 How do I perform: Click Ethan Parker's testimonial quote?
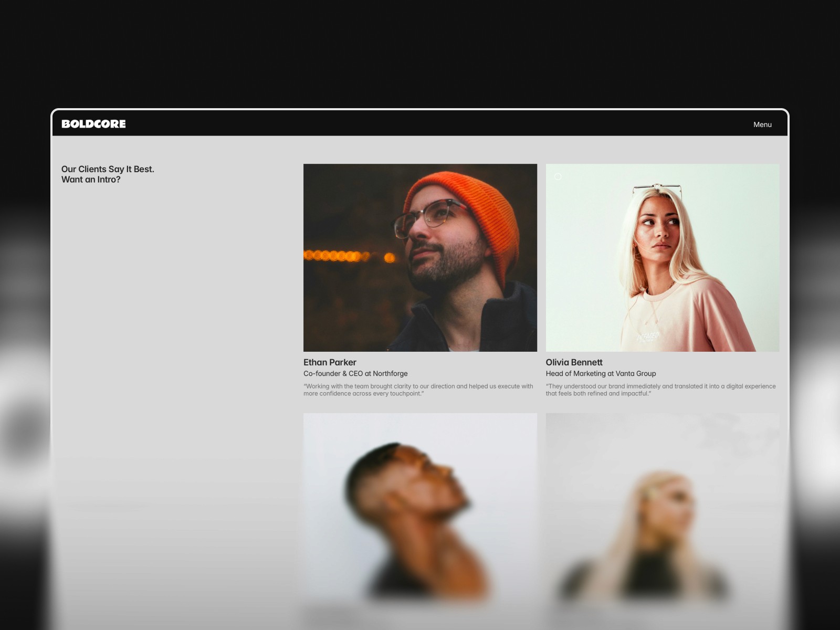tap(418, 390)
